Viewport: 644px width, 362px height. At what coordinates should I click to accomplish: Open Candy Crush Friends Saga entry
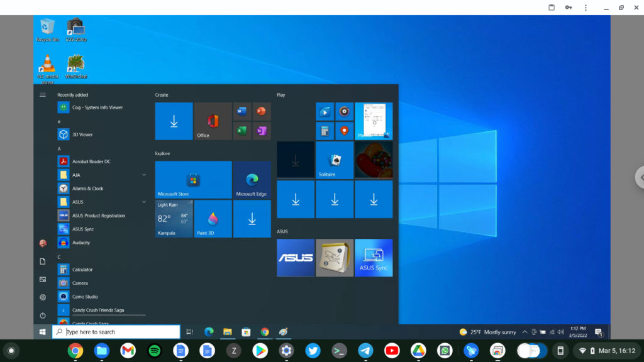coord(101,310)
